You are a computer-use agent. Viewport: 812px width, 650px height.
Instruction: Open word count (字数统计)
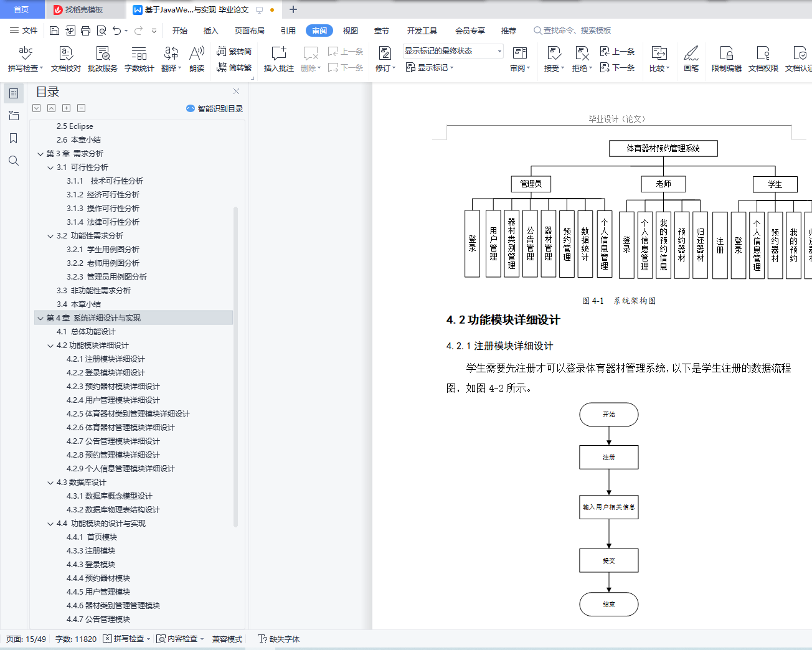pyautogui.click(x=139, y=59)
